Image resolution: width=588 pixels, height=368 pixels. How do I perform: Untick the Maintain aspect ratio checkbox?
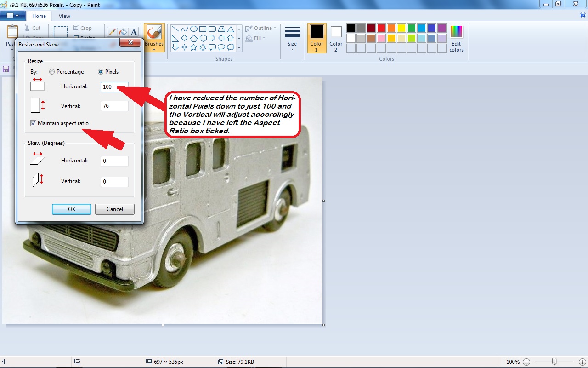(x=33, y=123)
